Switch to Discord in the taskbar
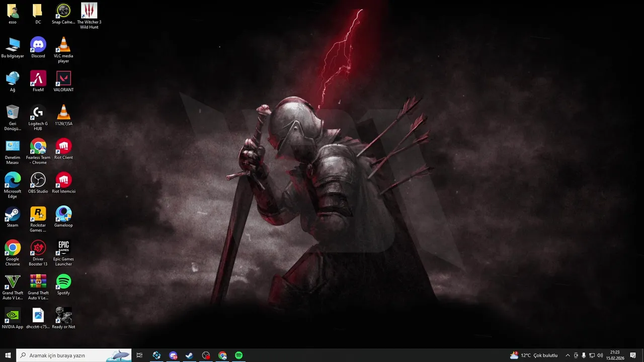The image size is (644, 362). click(x=173, y=355)
